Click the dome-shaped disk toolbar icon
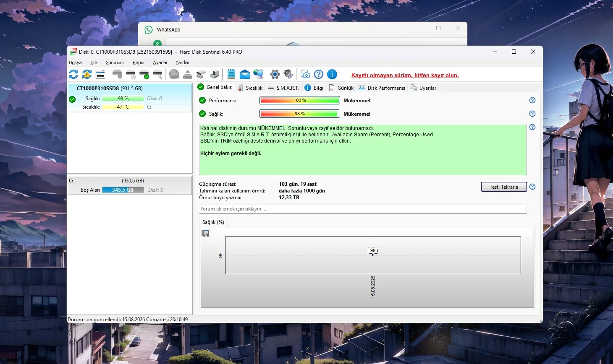Image resolution: width=613 pixels, height=364 pixels. click(174, 74)
